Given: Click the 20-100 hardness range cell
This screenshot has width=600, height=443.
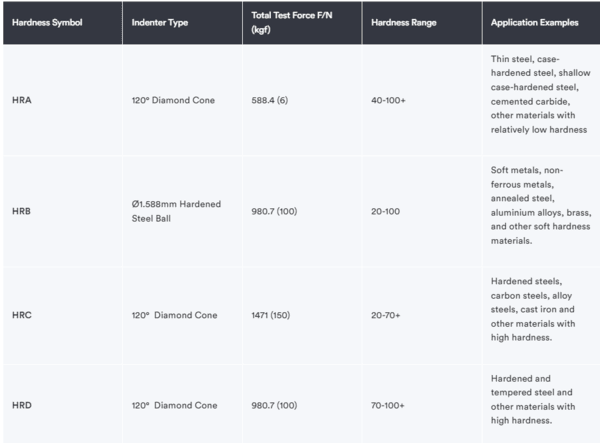Looking at the screenshot, I should click(x=387, y=211).
